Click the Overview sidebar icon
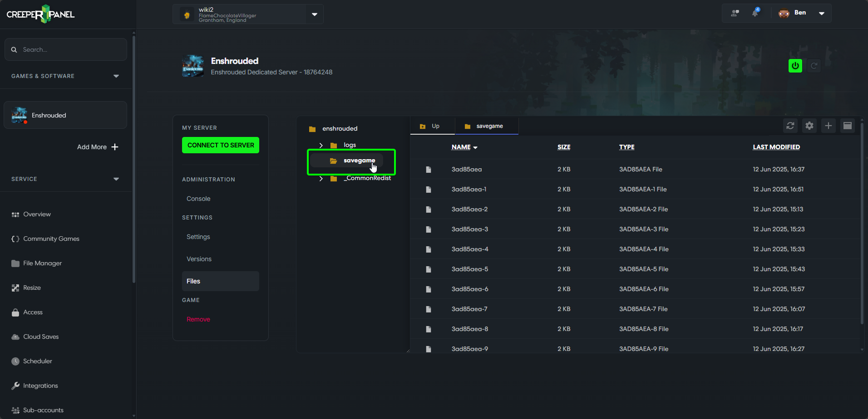Image resolution: width=868 pixels, height=419 pixels. tap(15, 214)
